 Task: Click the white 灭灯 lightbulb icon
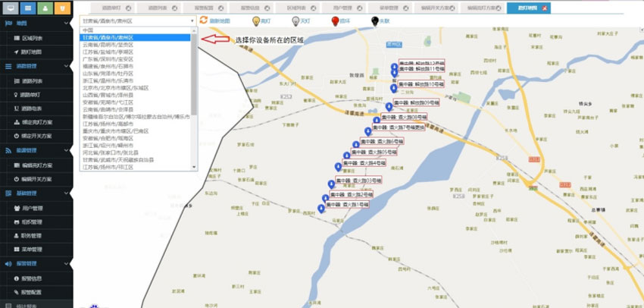pyautogui.click(x=295, y=19)
